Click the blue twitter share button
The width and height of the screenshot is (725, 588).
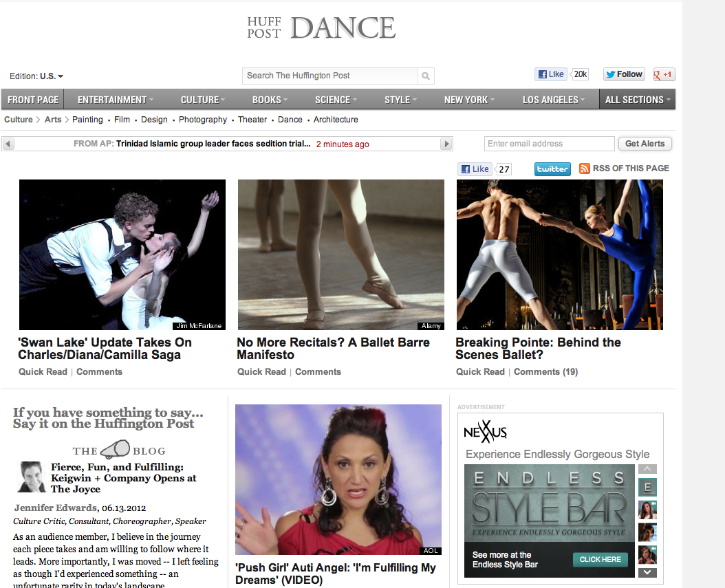pos(552,168)
